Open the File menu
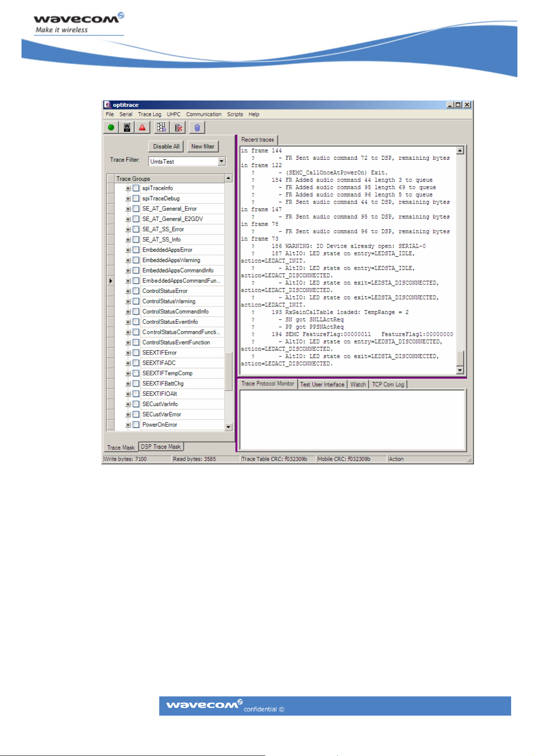Image resolution: width=534 pixels, height=756 pixels. click(110, 114)
